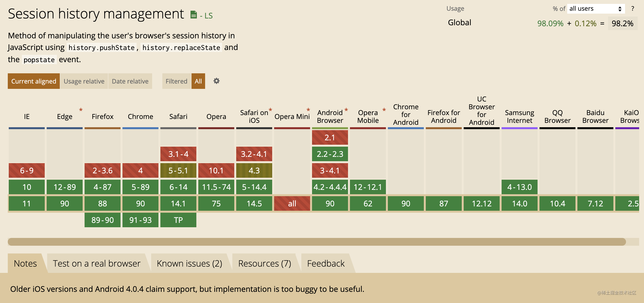This screenshot has height=303, width=644.
Task: Click the asterisk beside Opera Mini
Action: tap(308, 110)
